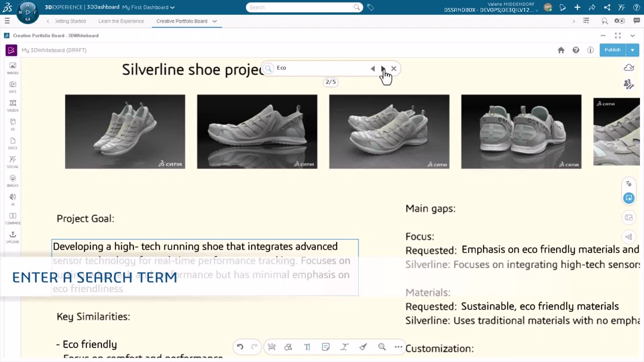Image resolution: width=644 pixels, height=362 pixels.
Task: Expand the widget menu chevron
Action: coord(633,36)
